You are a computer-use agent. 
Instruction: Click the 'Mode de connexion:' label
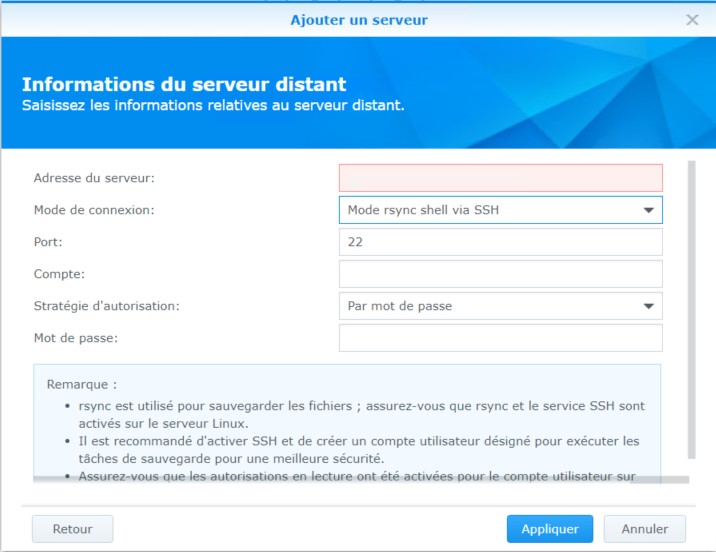coord(94,210)
